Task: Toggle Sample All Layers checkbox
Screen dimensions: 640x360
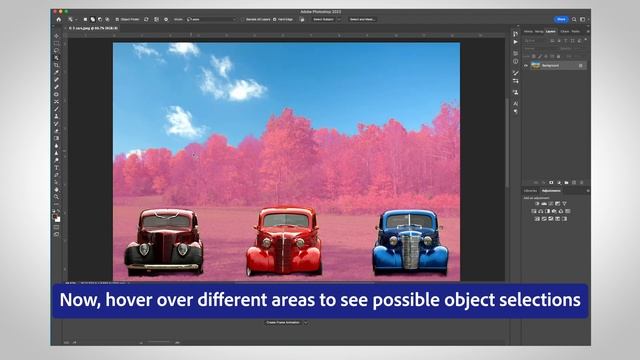Action: click(x=242, y=19)
